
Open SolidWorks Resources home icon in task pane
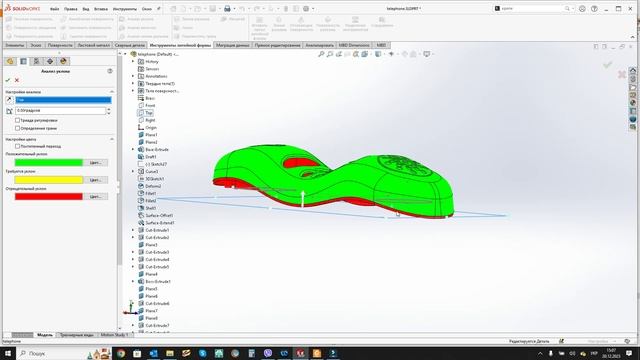[633, 71]
